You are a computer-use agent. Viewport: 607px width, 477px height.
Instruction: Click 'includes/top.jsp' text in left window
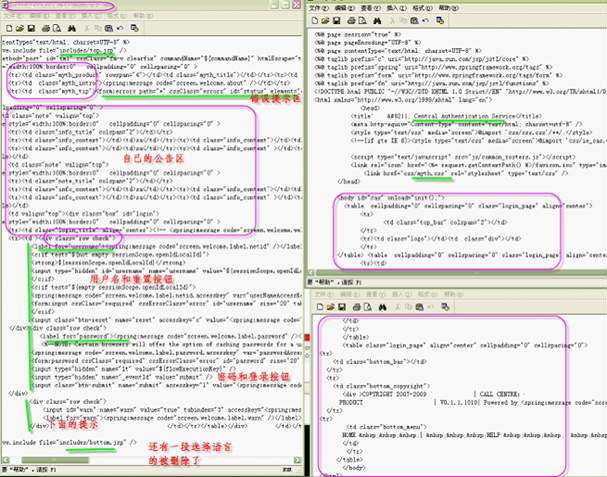coord(87,50)
